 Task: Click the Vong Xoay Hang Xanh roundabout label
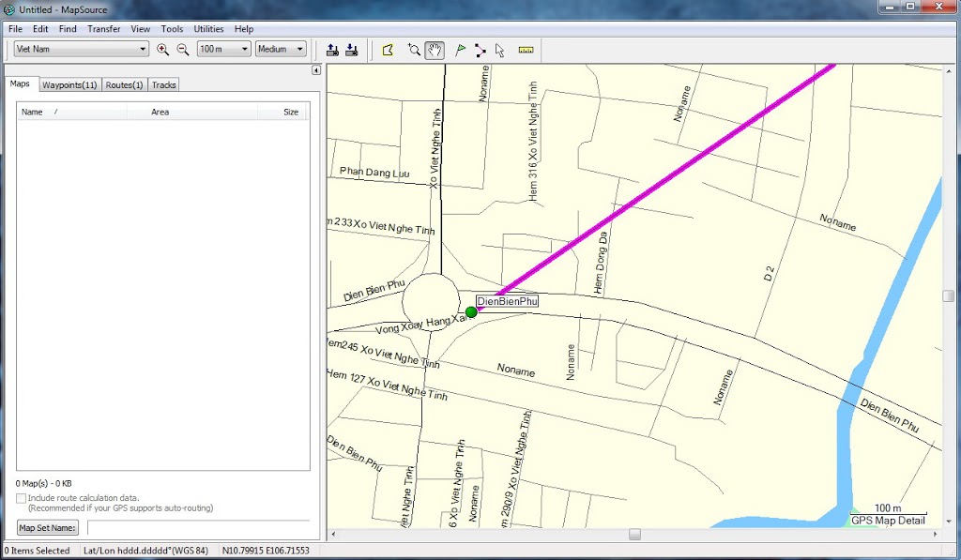coord(423,324)
